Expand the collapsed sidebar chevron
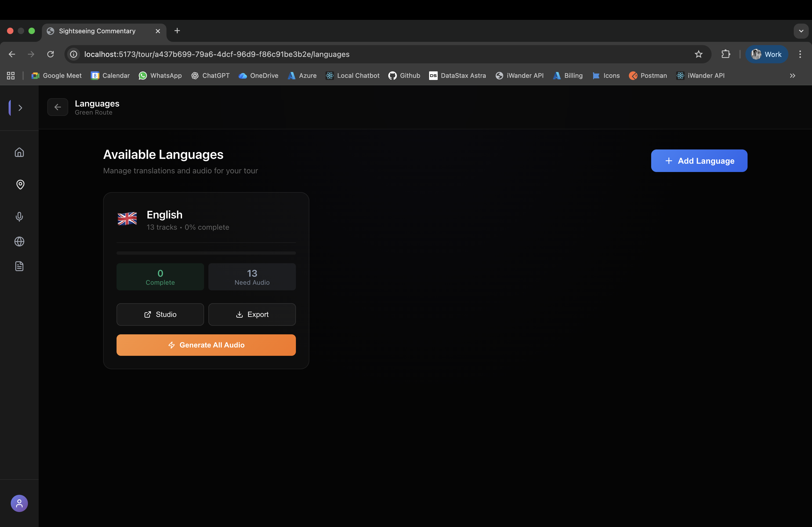Screen dimensions: 812x527 (20, 108)
